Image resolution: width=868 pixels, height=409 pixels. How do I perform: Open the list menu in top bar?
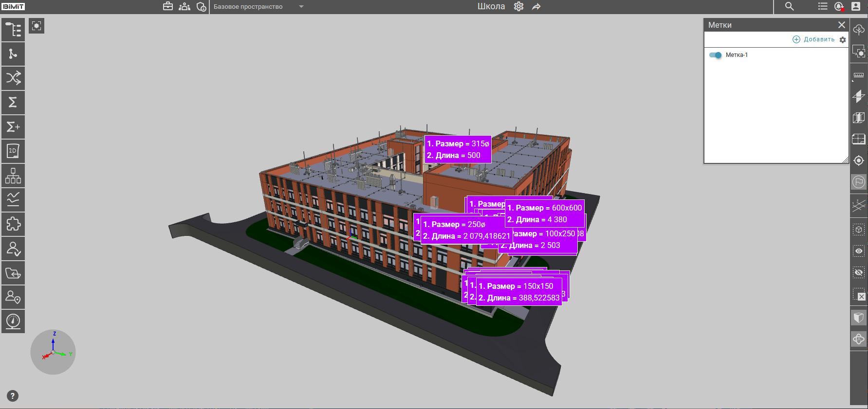pos(823,6)
